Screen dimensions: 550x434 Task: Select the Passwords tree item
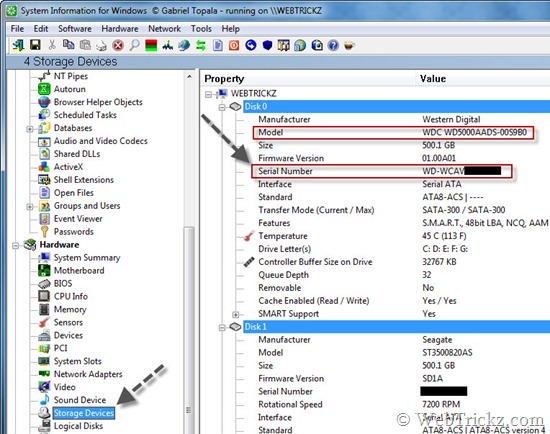(x=74, y=232)
